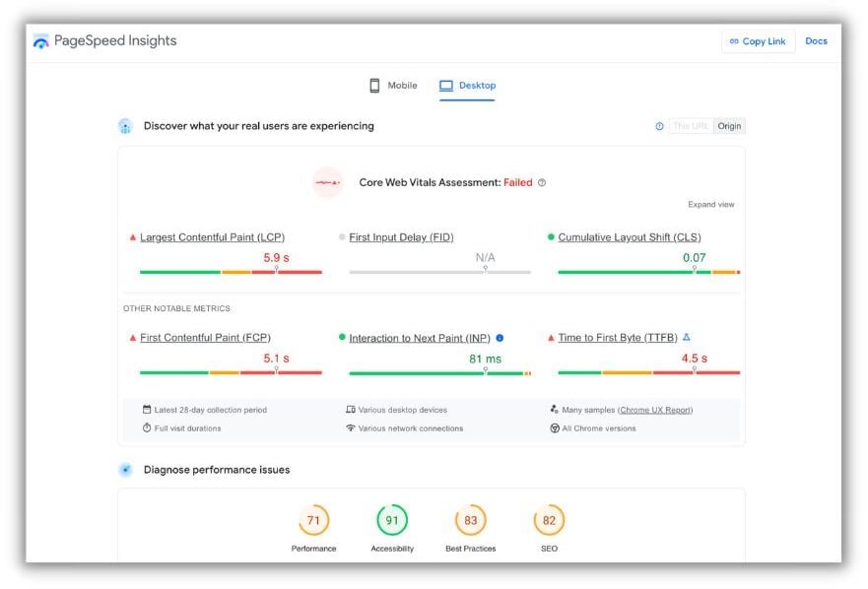The image size is (868, 589).
Task: Click the Core Web Vitals failed status icon
Action: (x=328, y=182)
